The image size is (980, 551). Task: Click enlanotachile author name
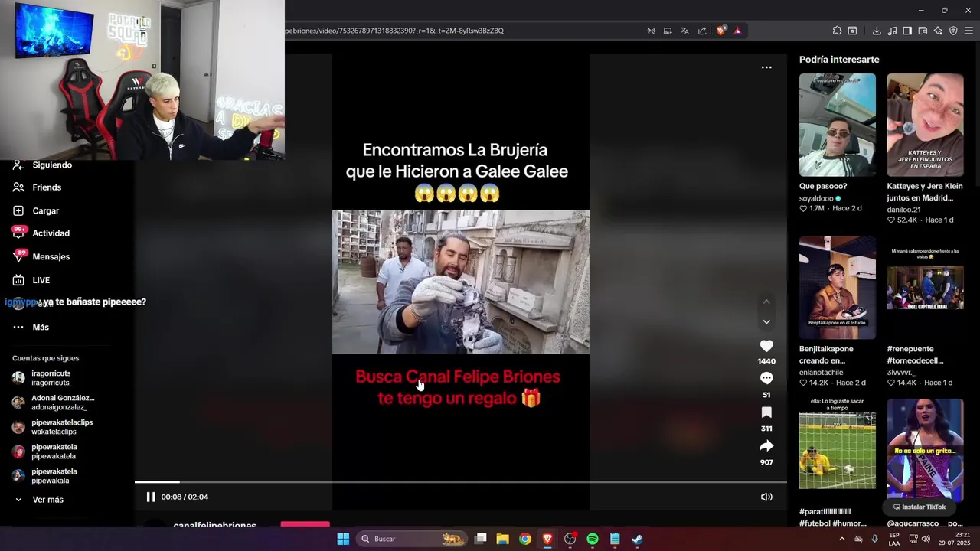[x=822, y=373]
